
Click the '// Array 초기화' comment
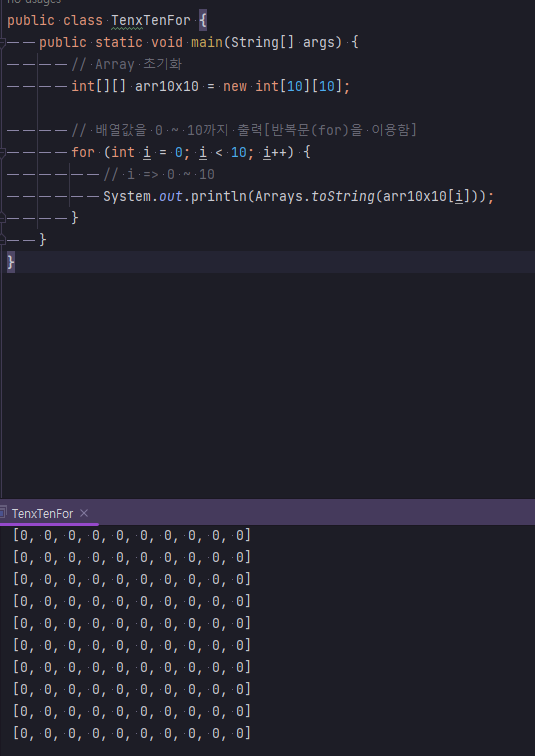click(x=127, y=64)
